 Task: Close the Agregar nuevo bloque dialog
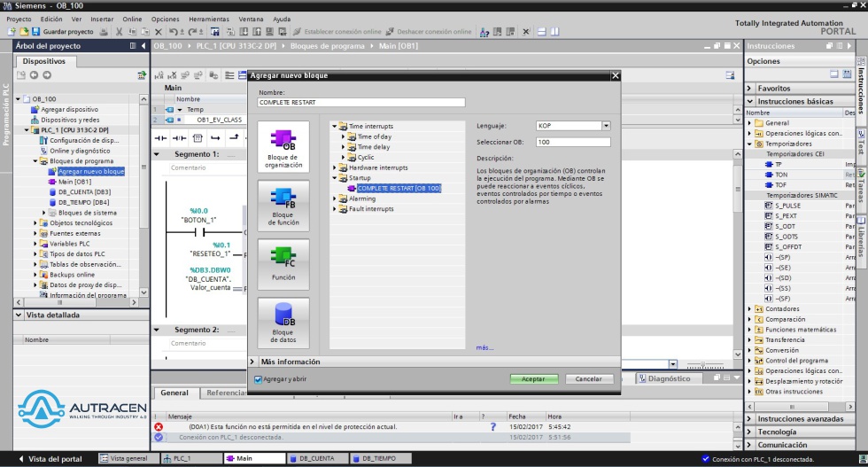(x=615, y=75)
